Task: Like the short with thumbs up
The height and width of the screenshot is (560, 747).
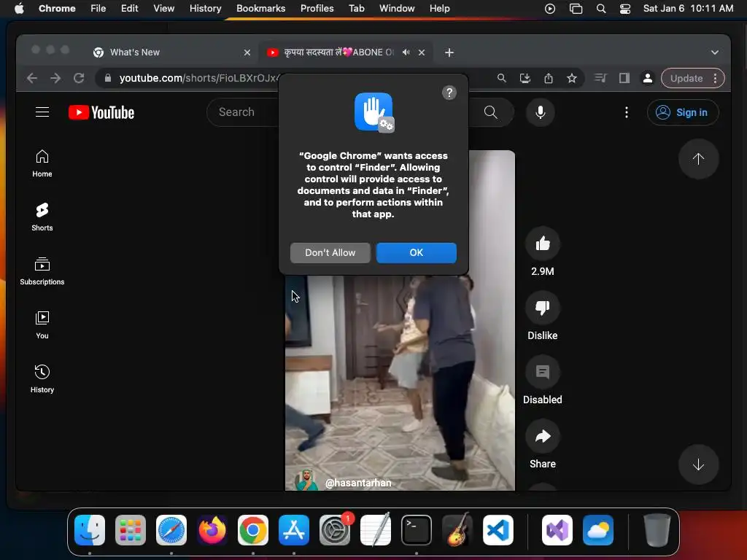Action: [543, 244]
